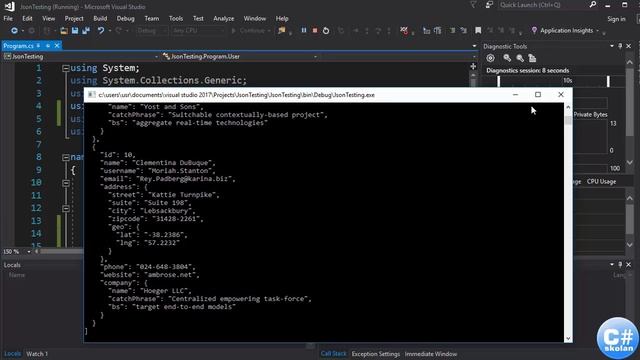Open the Help menu
This screenshot has height=360, width=640.
click(x=282, y=19)
